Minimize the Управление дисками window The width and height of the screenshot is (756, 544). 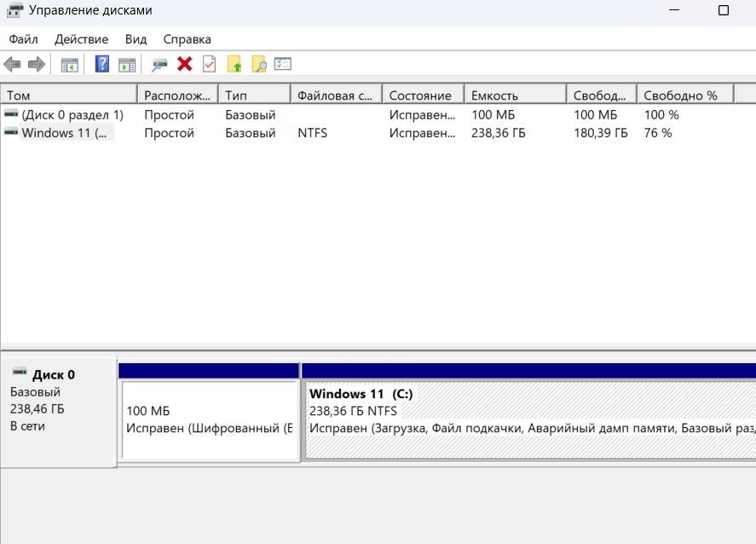coord(674,10)
